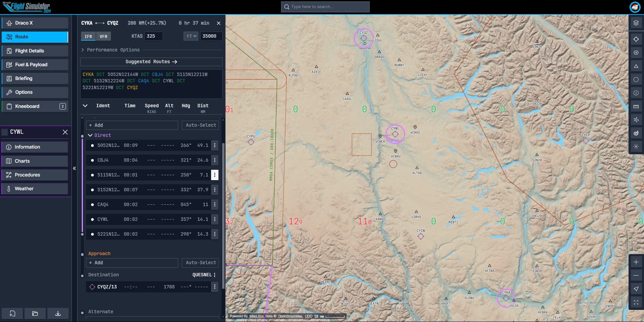Select the Route section in the sidebar

(x=35, y=37)
